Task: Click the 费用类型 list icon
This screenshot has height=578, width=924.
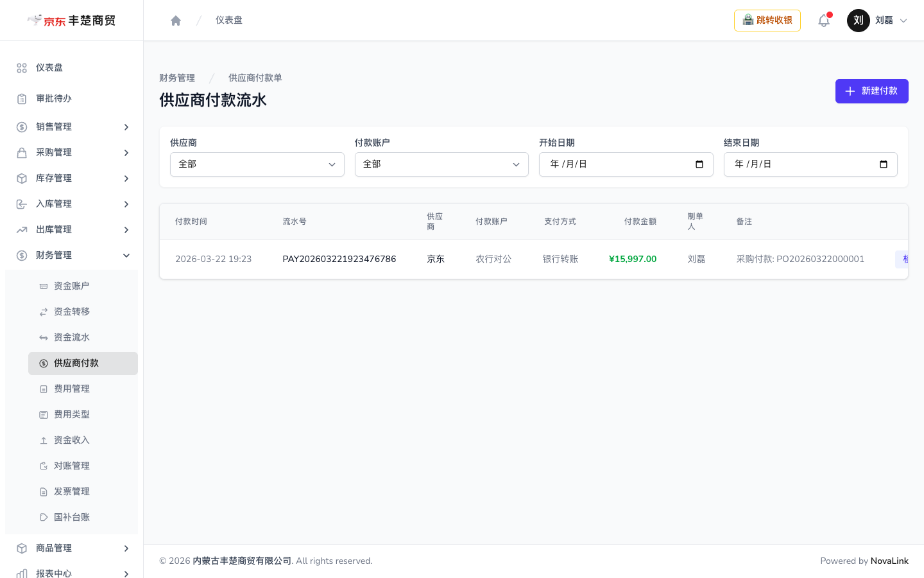Action: (x=44, y=415)
